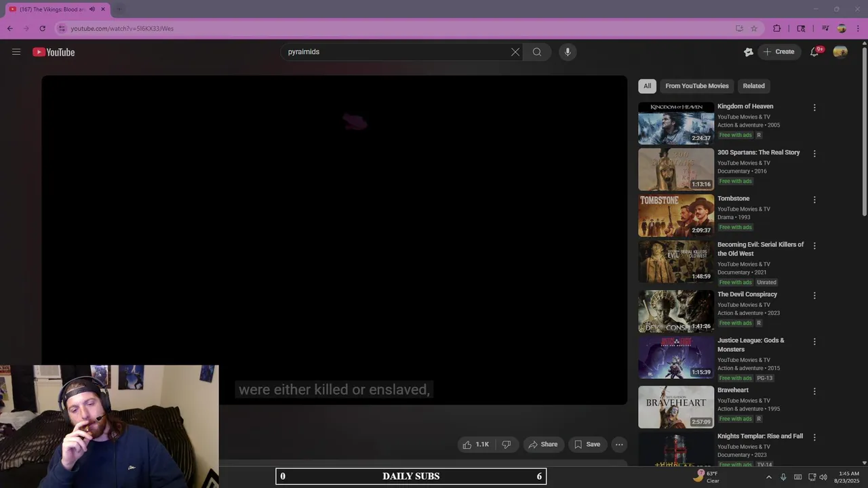The width and height of the screenshot is (868, 488).
Task: Open the YouTube account avatar menu
Action: click(x=840, y=52)
